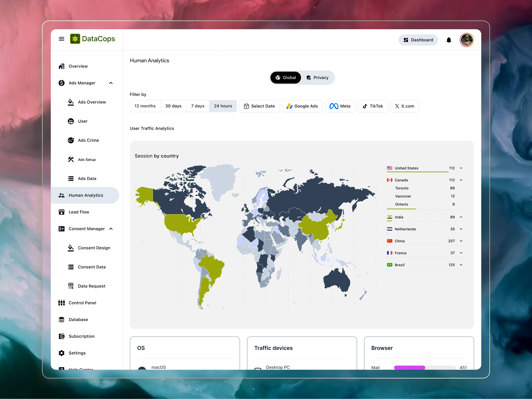
Task: Open the notifications bell
Action: (x=449, y=40)
